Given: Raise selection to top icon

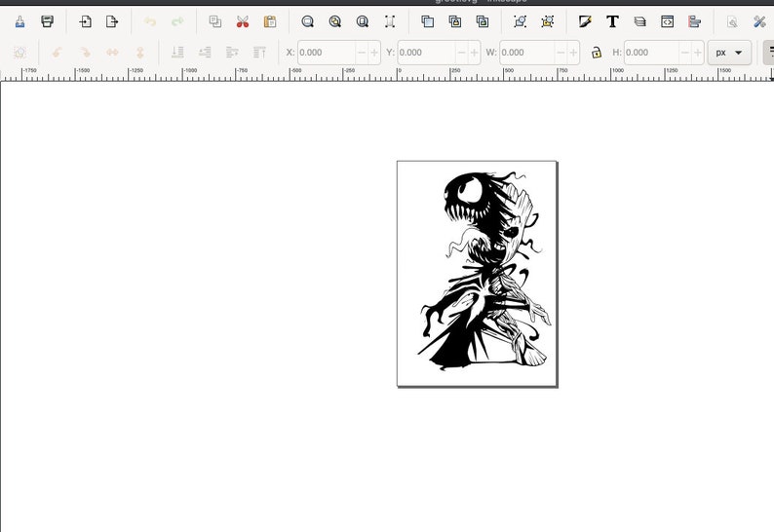Looking at the screenshot, I should (x=259, y=53).
